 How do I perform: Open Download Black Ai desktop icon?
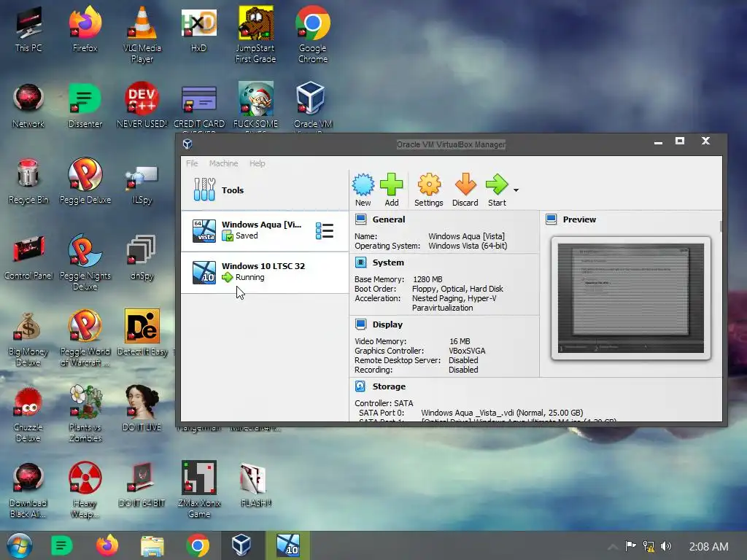tap(28, 491)
